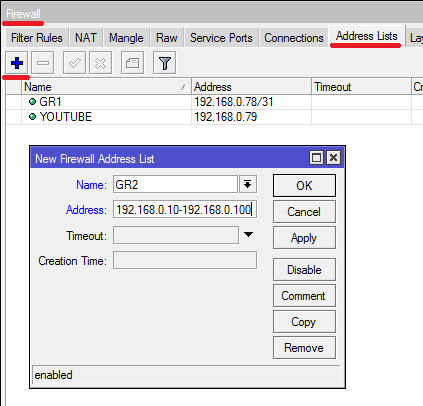The image size is (423, 406).
Task: Click the Apply button
Action: (x=304, y=238)
